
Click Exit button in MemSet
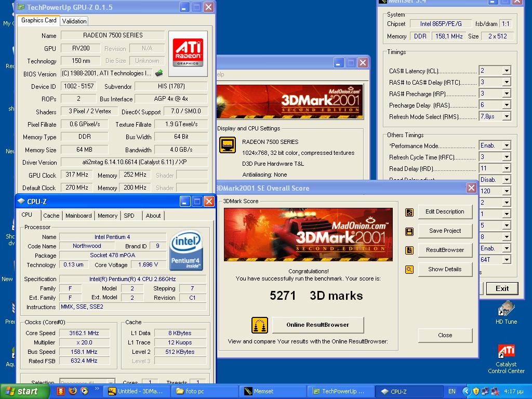click(502, 288)
